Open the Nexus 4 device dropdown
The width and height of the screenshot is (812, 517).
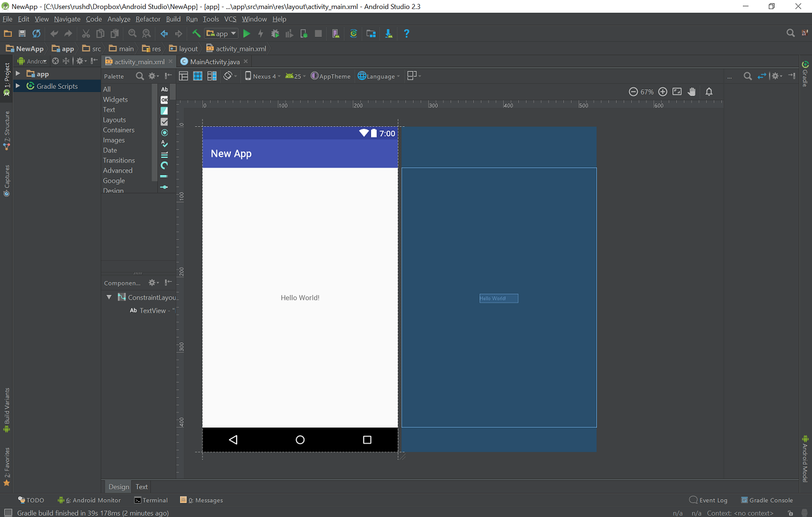(263, 76)
